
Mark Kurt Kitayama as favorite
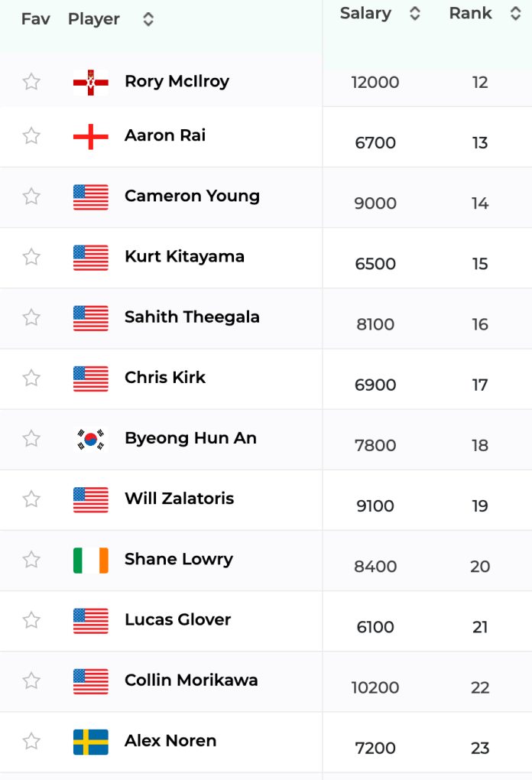(x=31, y=257)
